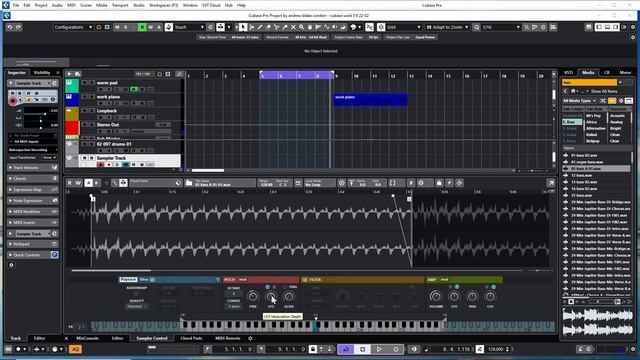Screen dimensions: 640x360
Task: Expand the Chords inspector section
Action: coord(33,179)
